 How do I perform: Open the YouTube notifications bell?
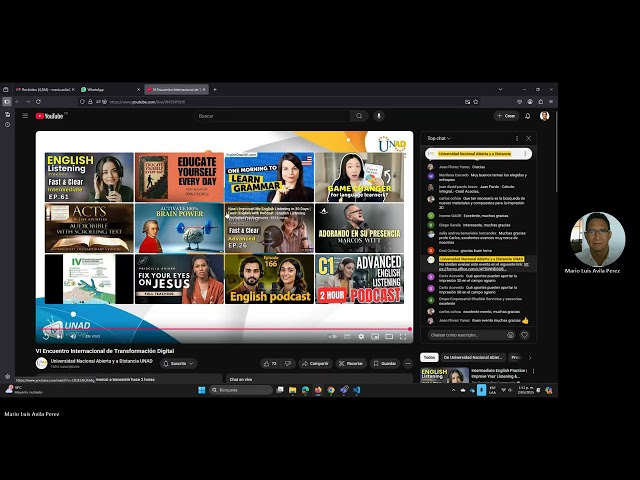(x=527, y=116)
